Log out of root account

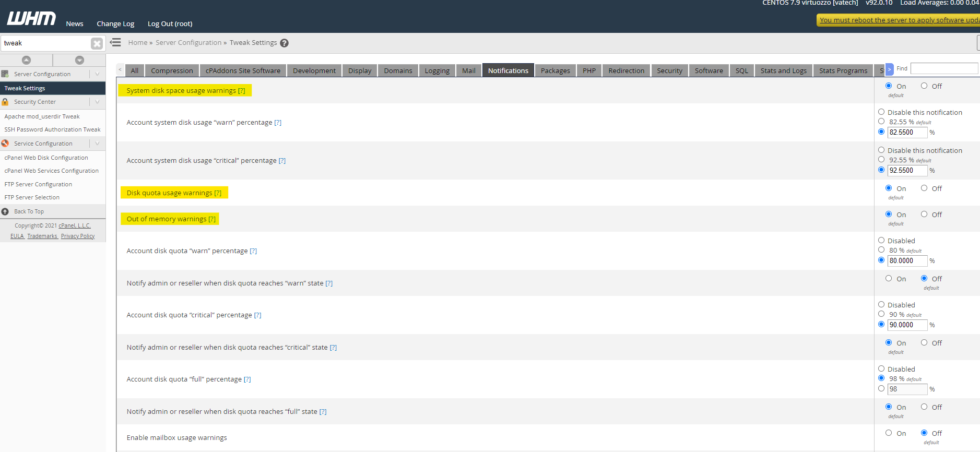(170, 24)
